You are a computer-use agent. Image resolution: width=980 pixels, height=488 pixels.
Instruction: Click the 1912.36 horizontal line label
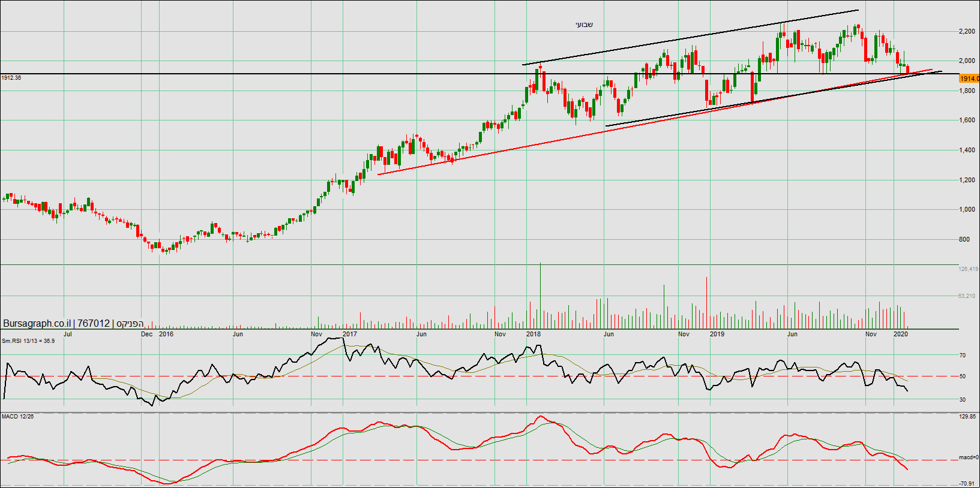tap(11, 78)
